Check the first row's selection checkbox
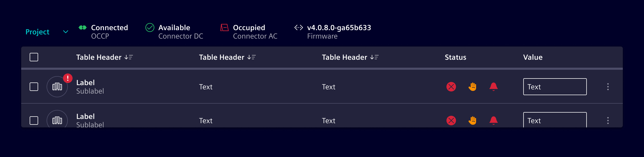The image size is (644, 157). coord(34,87)
